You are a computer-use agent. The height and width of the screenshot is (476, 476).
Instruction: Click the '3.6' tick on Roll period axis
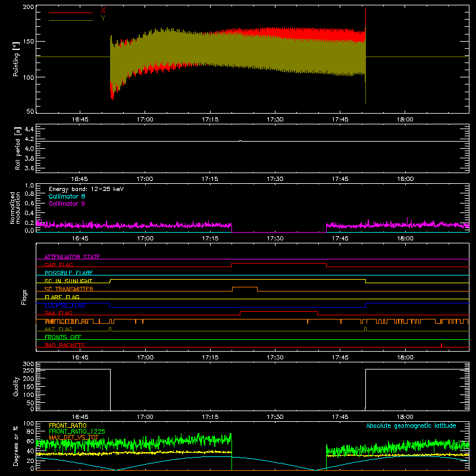coord(29,168)
